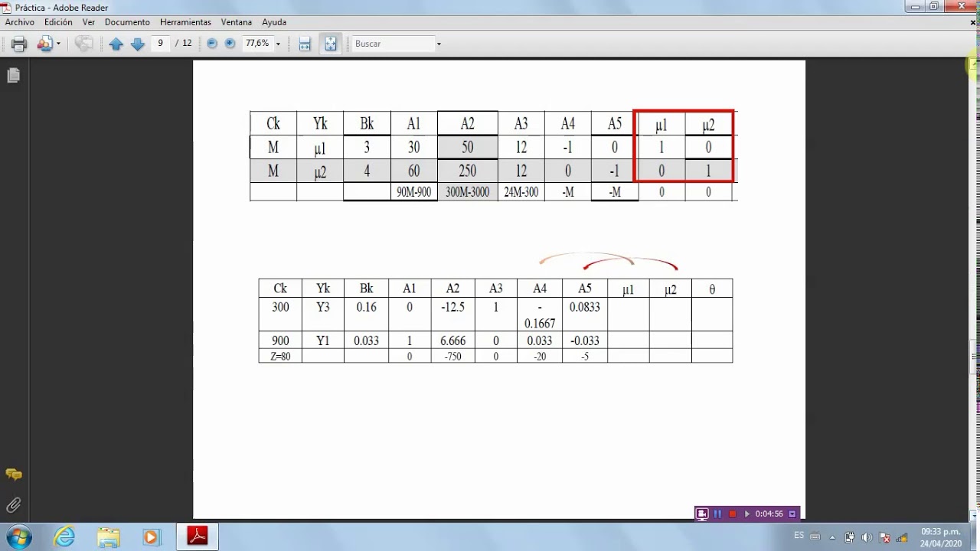The width and height of the screenshot is (980, 551).
Task: Expand the recorder options dropdown arrow
Action: point(792,514)
